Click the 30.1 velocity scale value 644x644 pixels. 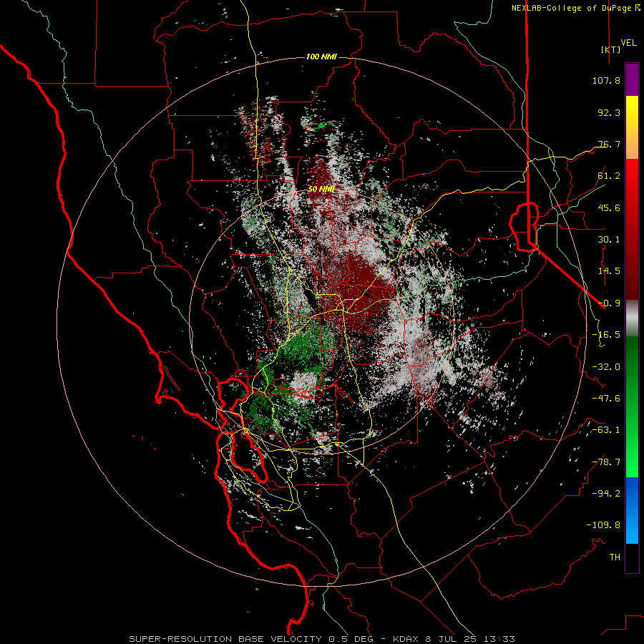[609, 240]
